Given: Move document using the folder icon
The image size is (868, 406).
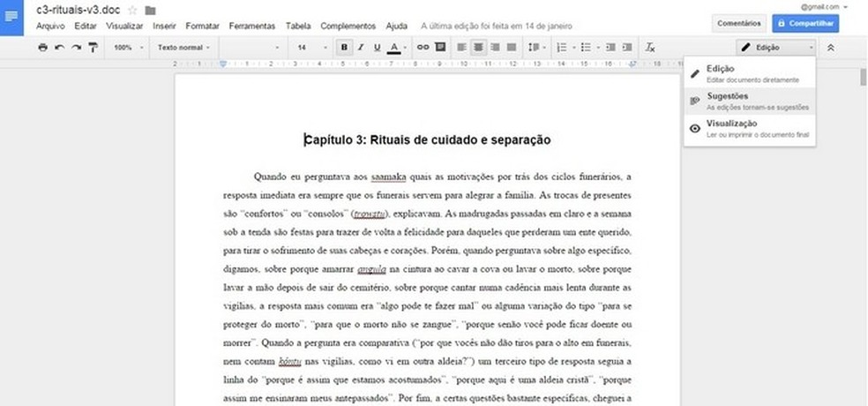Looking at the screenshot, I should (x=150, y=11).
